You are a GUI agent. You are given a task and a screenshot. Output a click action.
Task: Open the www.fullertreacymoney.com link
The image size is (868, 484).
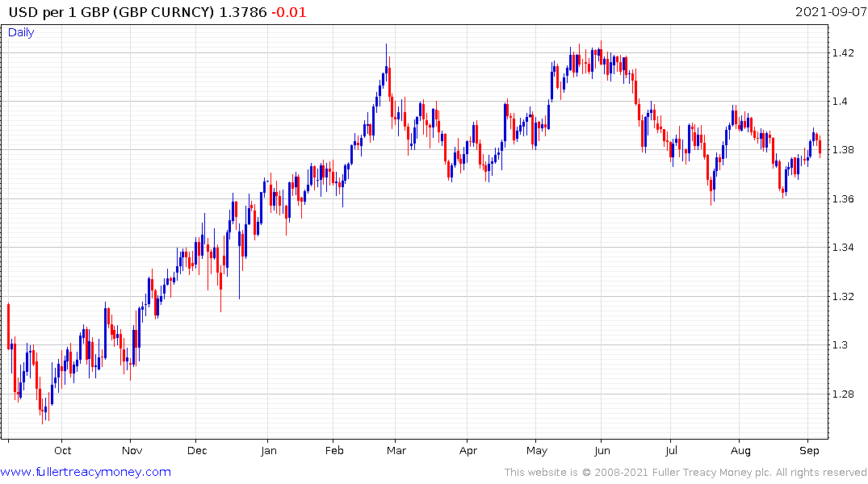86,472
